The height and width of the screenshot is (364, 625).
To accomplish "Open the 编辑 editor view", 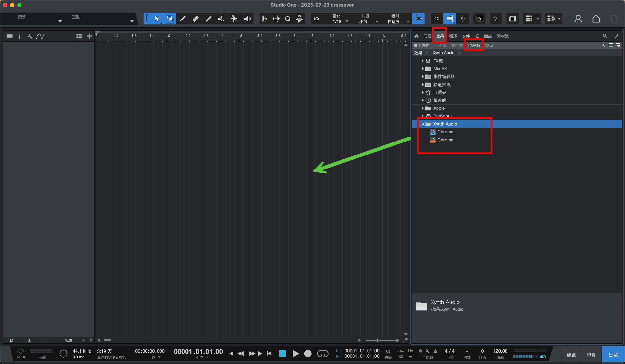I will 571,355.
